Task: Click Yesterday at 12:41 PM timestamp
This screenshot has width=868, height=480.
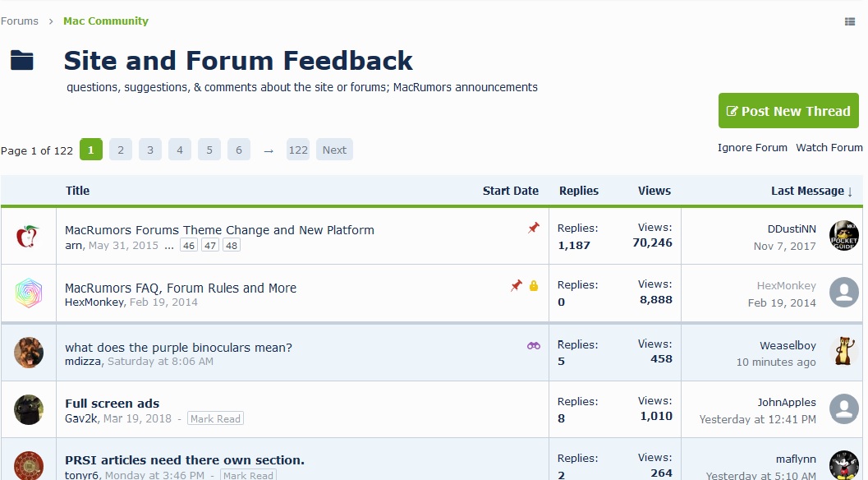Action: pos(757,419)
